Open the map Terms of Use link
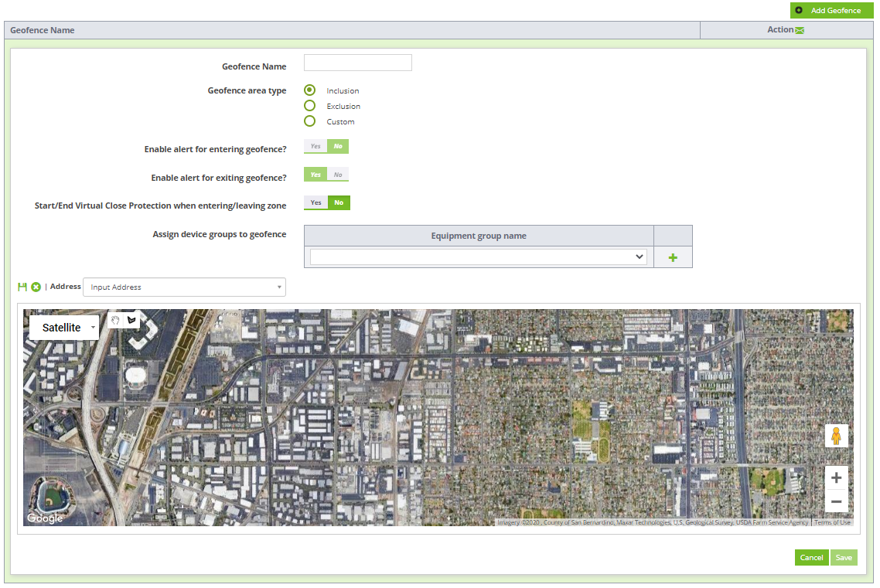Screen dimensions: 880x588 pyautogui.click(x=832, y=522)
